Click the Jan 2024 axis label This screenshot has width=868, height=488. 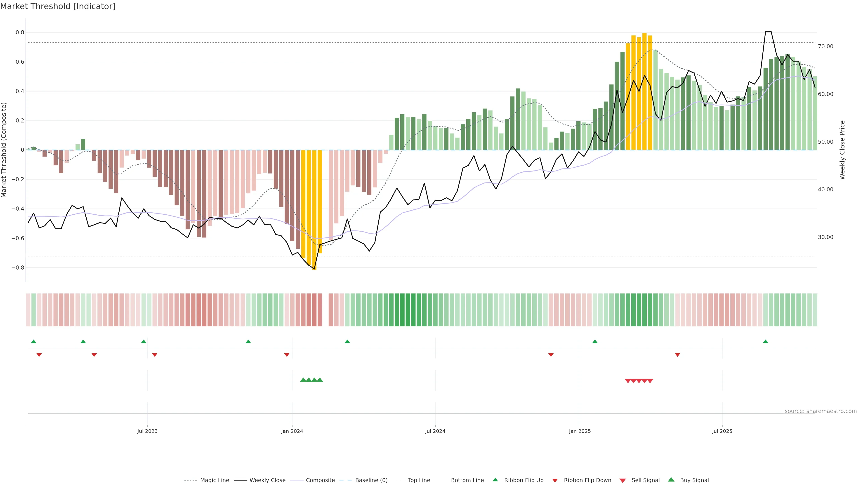coord(292,431)
